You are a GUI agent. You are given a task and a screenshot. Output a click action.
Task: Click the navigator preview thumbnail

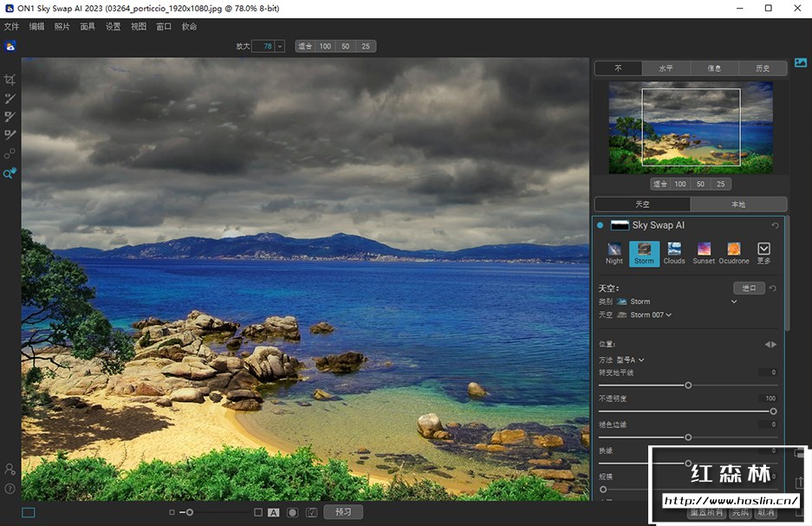click(691, 127)
